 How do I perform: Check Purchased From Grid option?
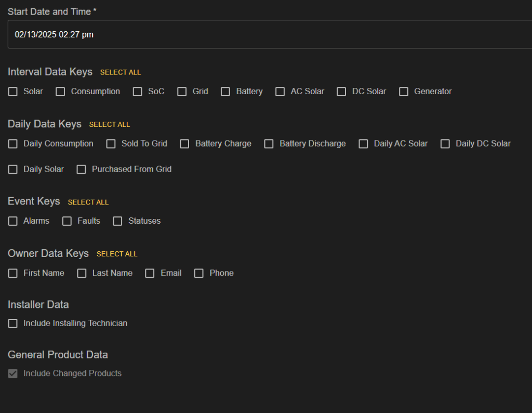[x=82, y=170]
